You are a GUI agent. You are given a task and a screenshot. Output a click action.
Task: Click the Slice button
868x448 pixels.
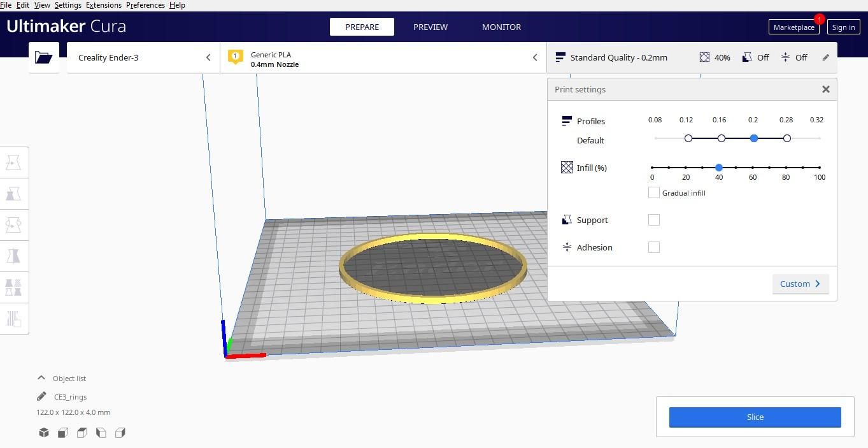(755, 417)
